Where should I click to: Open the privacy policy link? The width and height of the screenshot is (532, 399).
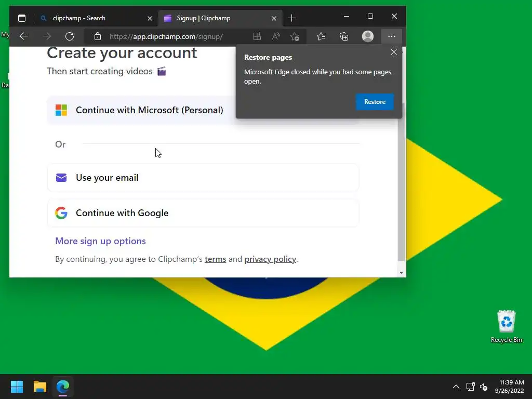point(270,259)
